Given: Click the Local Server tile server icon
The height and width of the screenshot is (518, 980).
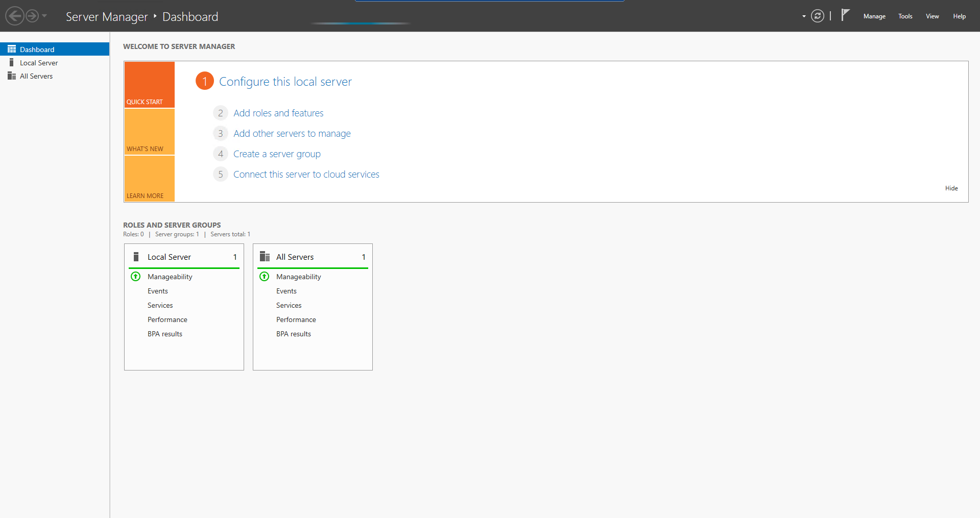Looking at the screenshot, I should coord(136,256).
